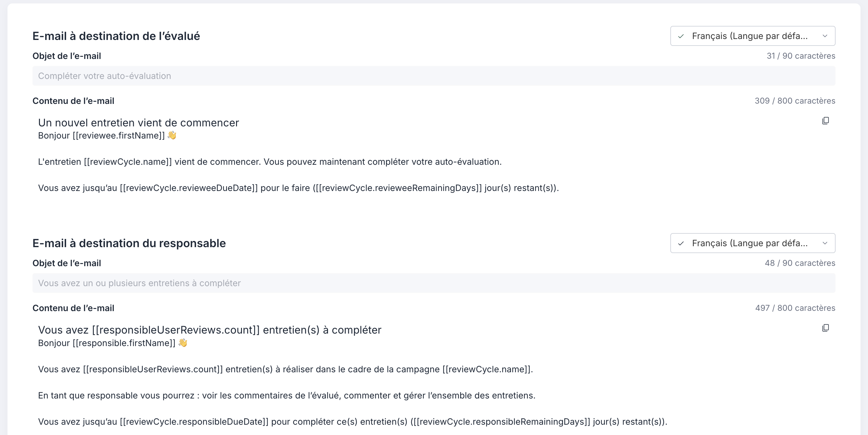Click the paragraph mentioning campagne [[reviewCycle.name]]
The height and width of the screenshot is (435, 868).
[x=285, y=369]
